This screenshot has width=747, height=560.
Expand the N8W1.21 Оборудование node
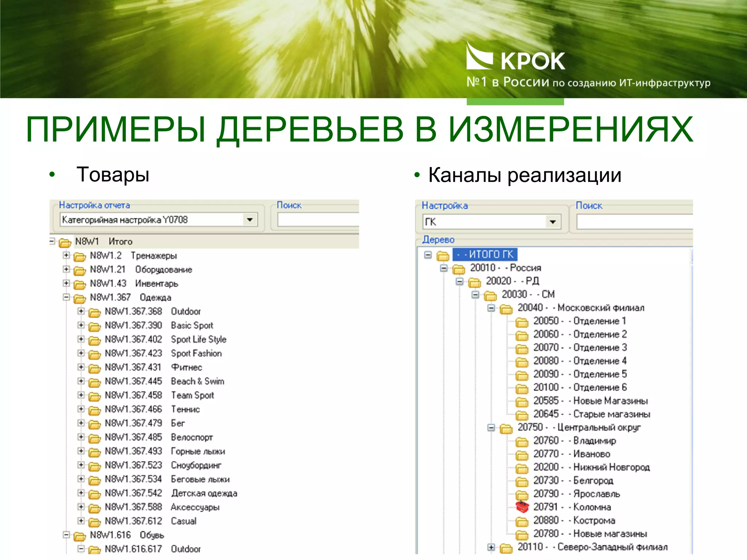(66, 269)
